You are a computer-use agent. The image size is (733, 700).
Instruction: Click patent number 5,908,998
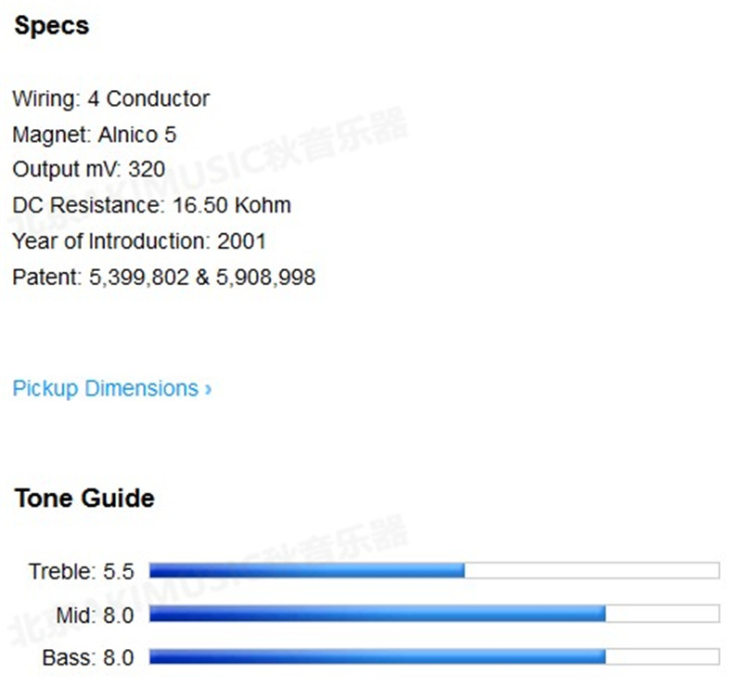266,277
